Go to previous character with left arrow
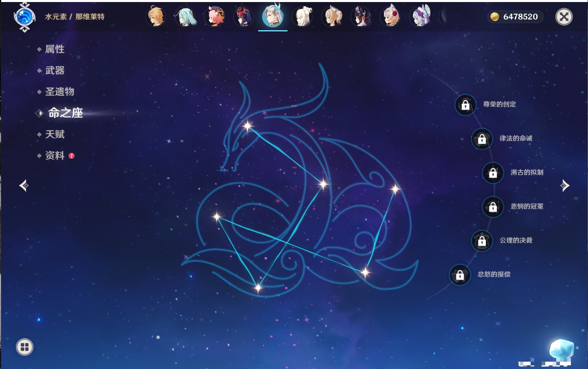The image size is (588, 369). [24, 186]
